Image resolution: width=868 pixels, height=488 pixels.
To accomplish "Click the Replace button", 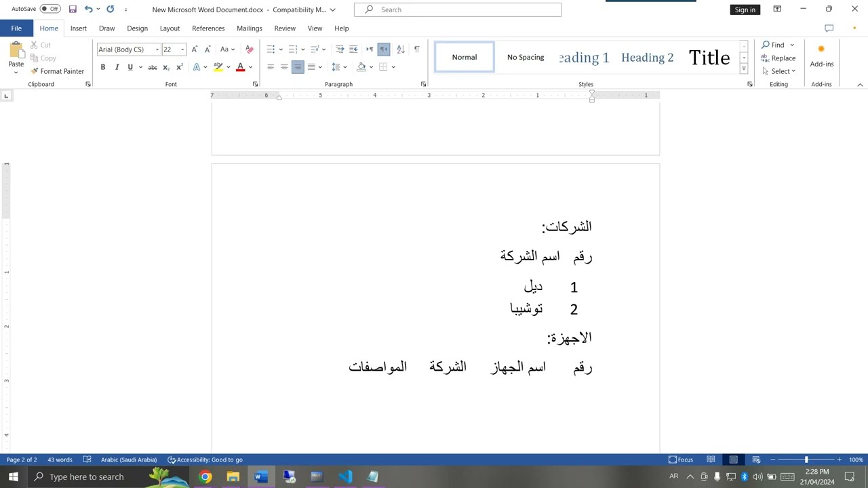I will [778, 58].
